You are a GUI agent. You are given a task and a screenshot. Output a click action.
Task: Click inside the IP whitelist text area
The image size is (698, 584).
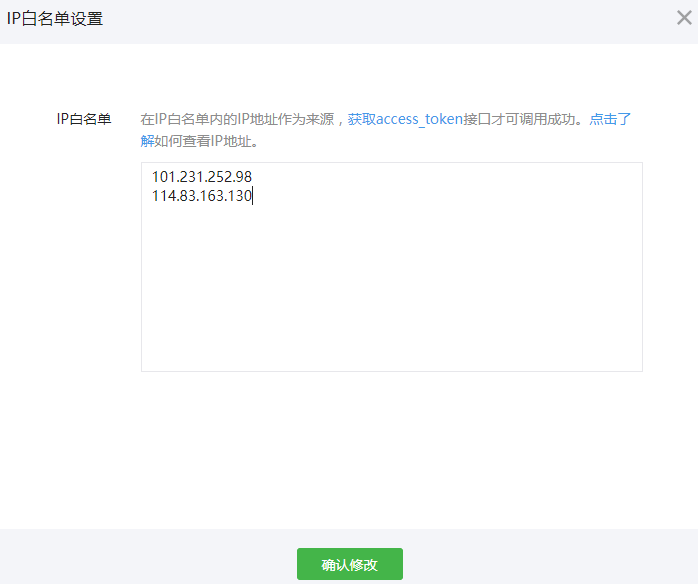pos(392,267)
